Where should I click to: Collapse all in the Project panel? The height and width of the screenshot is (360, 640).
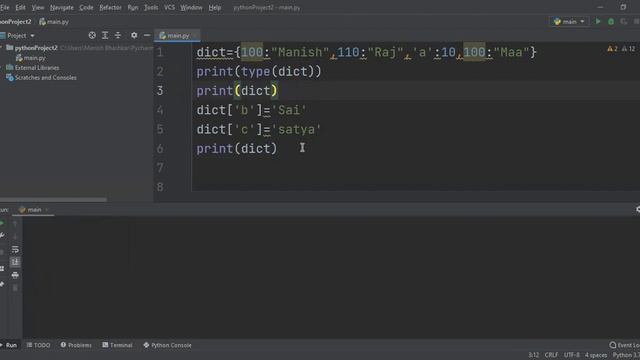click(118, 36)
